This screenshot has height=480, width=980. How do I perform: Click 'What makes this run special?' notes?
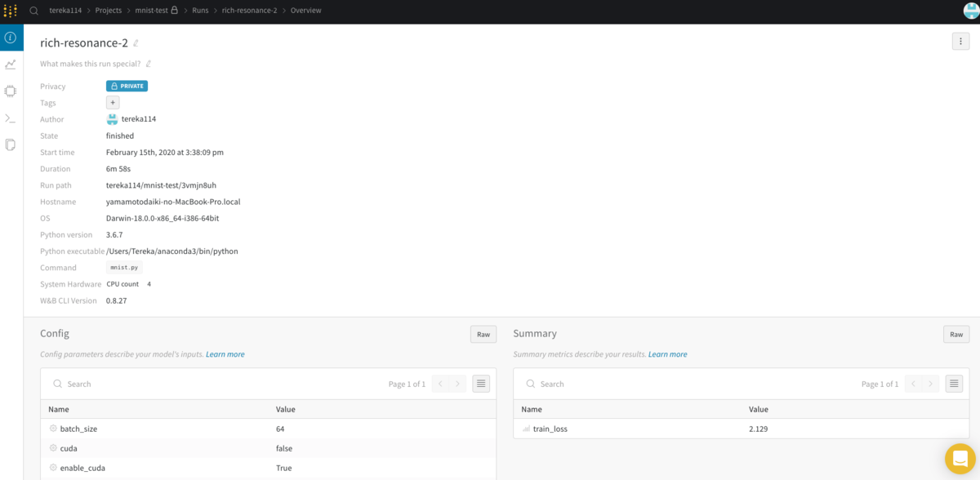click(91, 64)
